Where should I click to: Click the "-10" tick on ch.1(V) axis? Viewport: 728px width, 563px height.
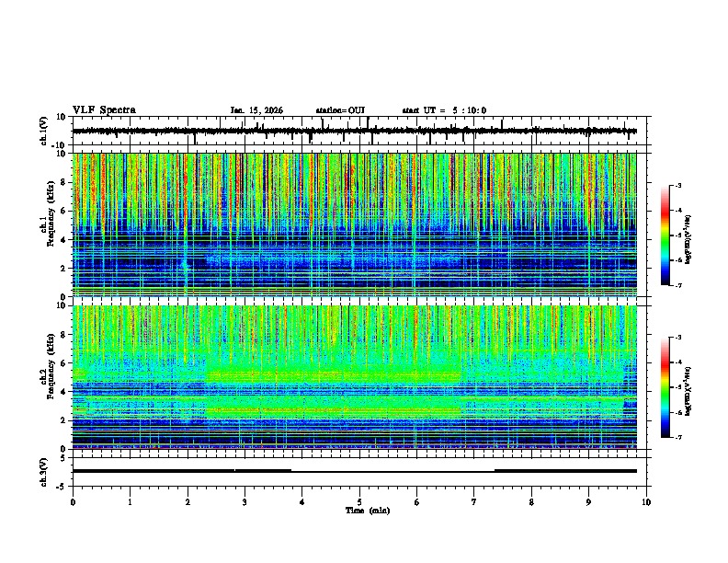point(60,145)
